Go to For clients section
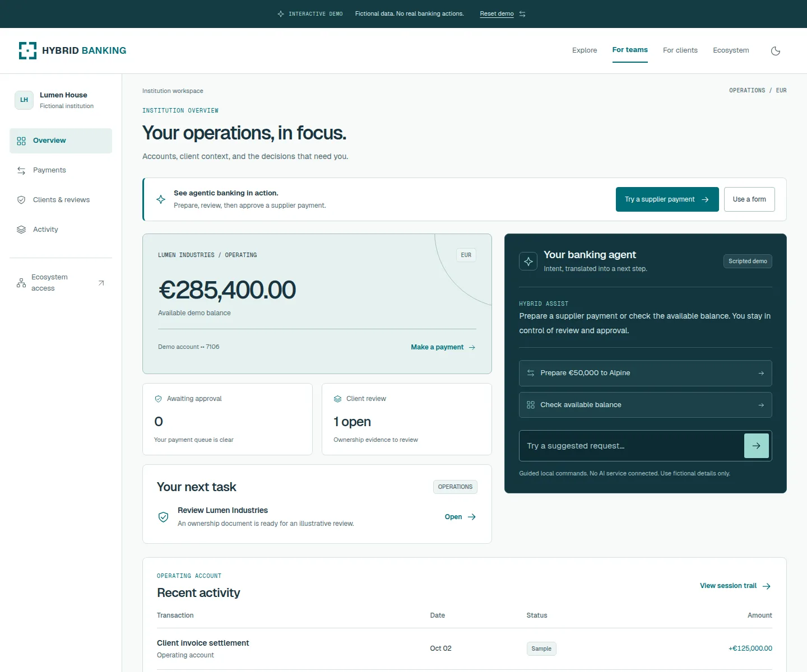 (680, 50)
